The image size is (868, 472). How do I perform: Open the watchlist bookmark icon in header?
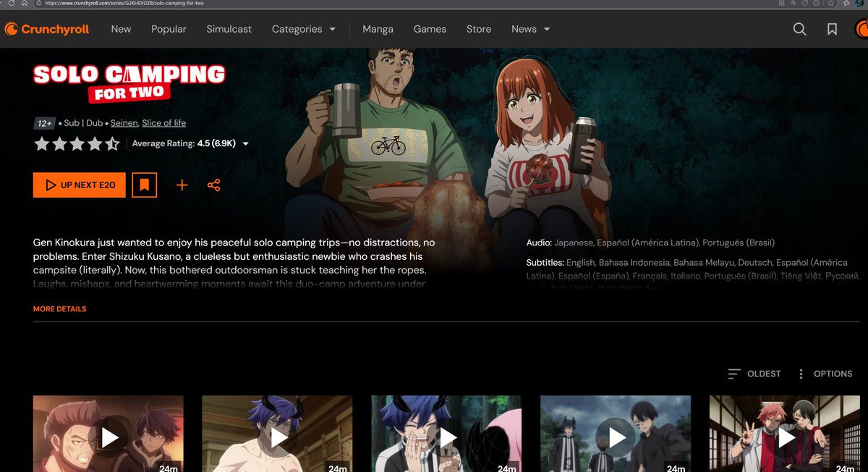coord(833,29)
